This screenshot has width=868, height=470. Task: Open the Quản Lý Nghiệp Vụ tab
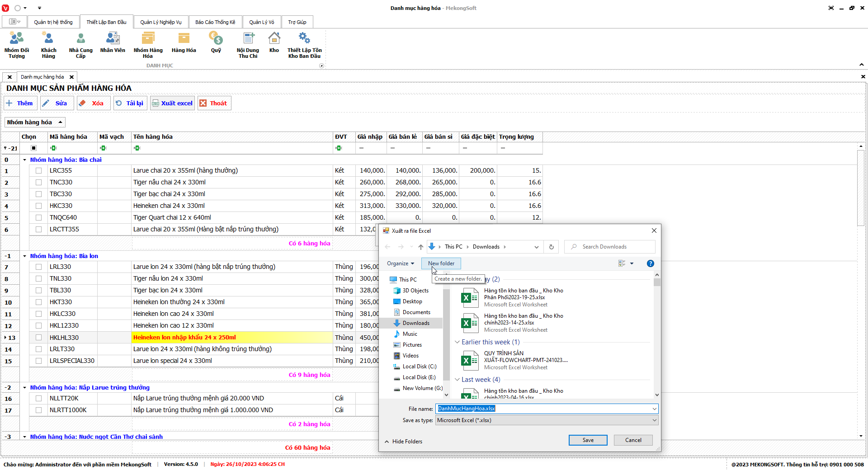(160, 22)
